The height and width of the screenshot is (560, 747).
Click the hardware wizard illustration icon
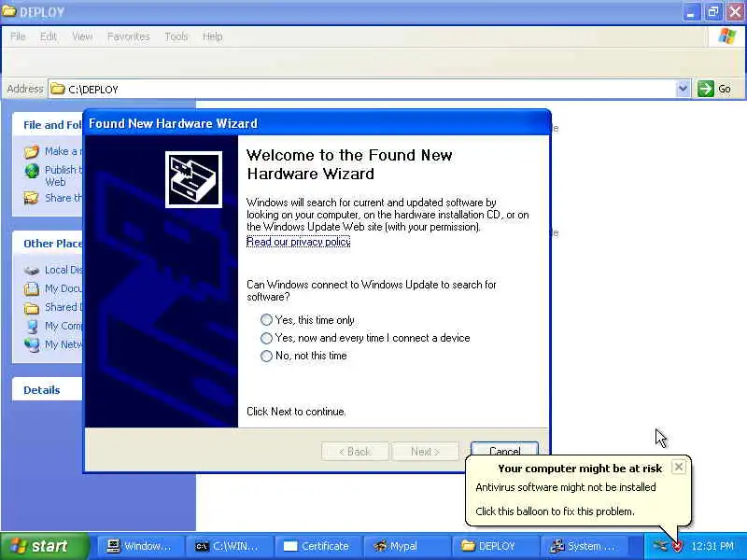[193, 179]
